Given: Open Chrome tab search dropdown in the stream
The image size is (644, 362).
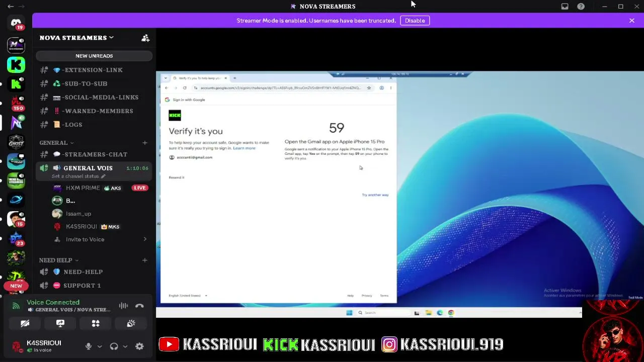Looking at the screenshot, I should point(165,78).
